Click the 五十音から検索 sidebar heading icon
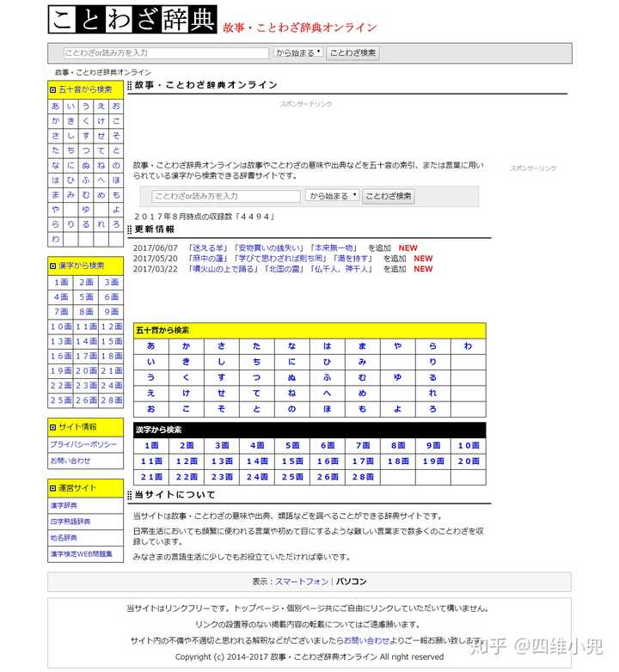Screen dimensions: 619x672 52,89
